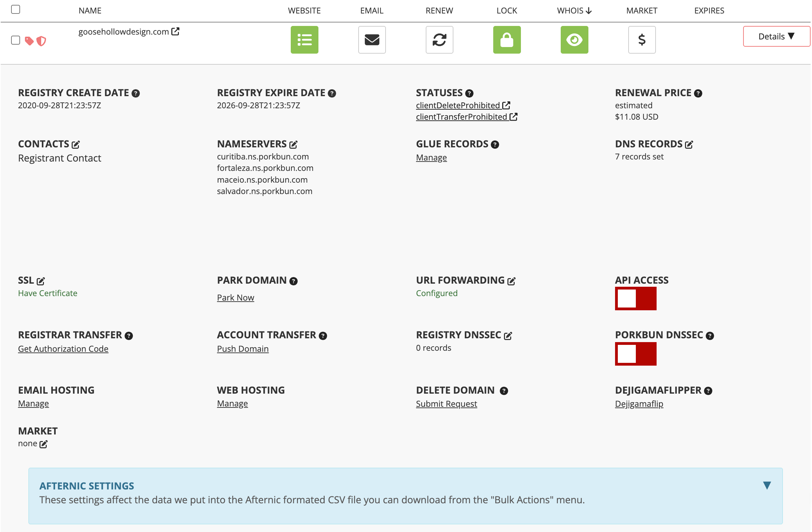812x532 pixels.
Task: Click edit icon next to SSL
Action: pyautogui.click(x=41, y=281)
